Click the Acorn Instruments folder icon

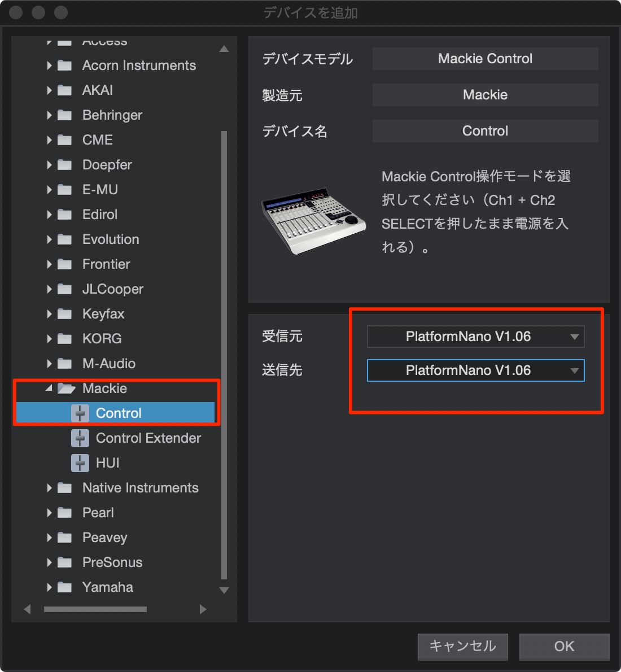(x=65, y=65)
